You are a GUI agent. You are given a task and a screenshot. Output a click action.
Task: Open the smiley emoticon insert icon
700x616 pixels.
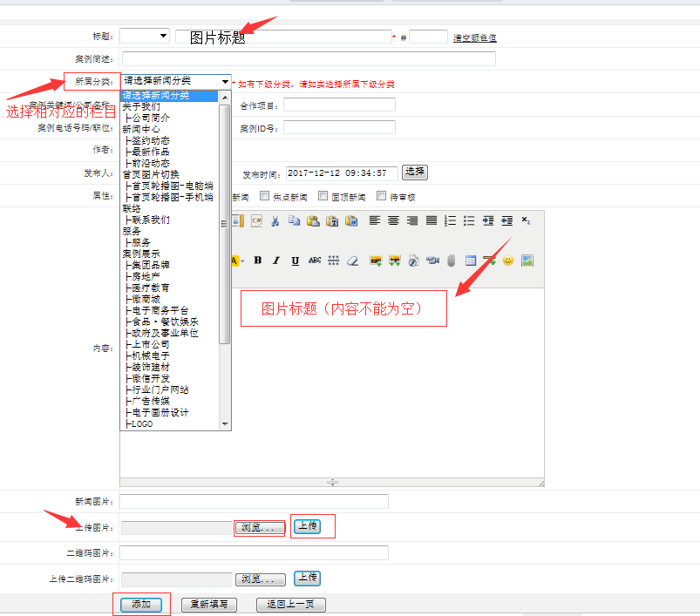(x=507, y=260)
